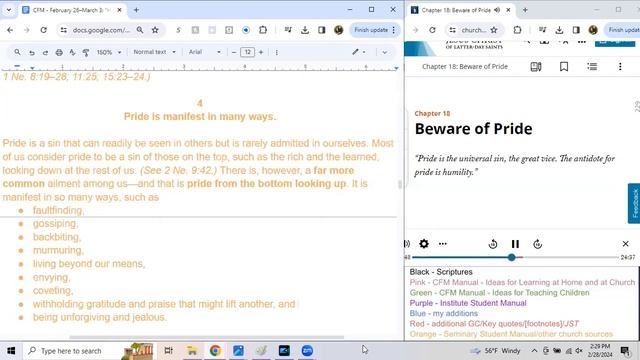Viewport: 640px width, 360px height.
Task: Click the 'Beware of Pride' heading
Action: (473, 129)
